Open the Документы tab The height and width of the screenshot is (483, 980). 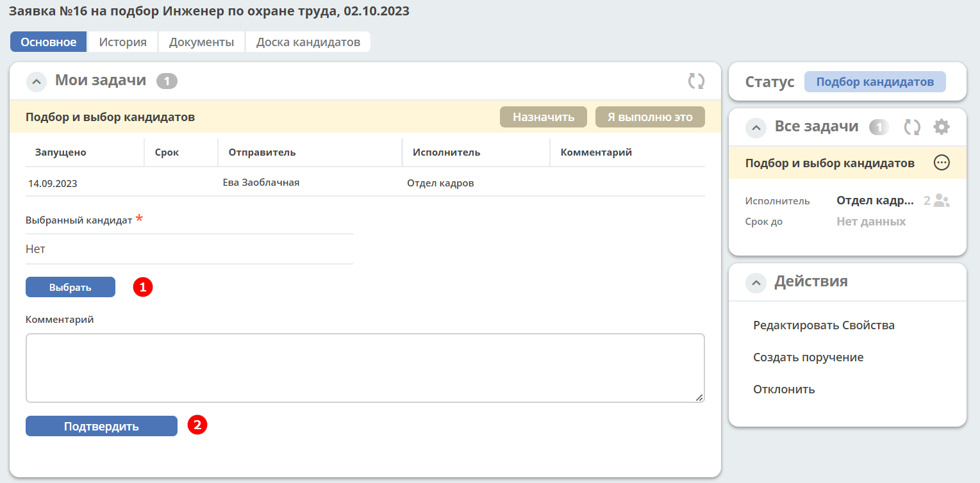(201, 42)
